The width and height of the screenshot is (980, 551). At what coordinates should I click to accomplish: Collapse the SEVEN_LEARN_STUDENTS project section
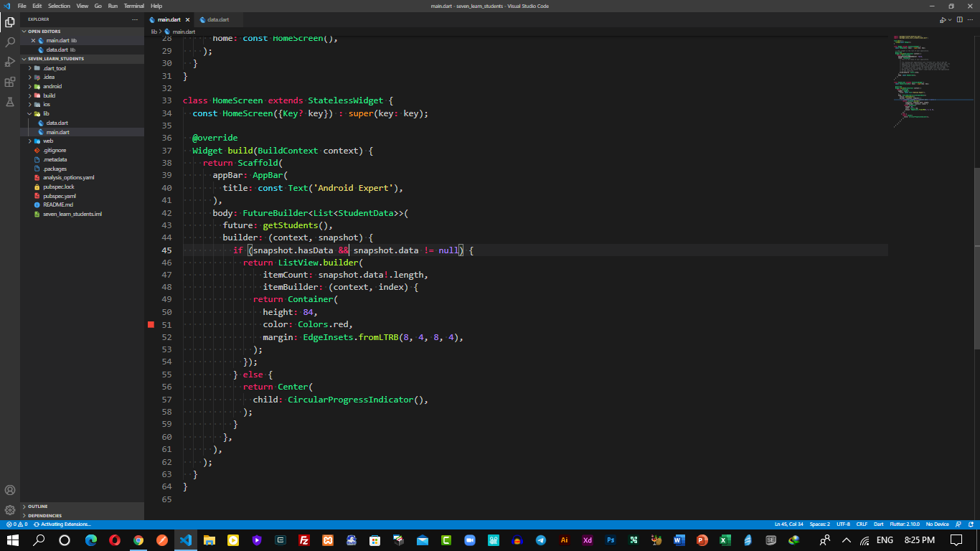point(82,59)
